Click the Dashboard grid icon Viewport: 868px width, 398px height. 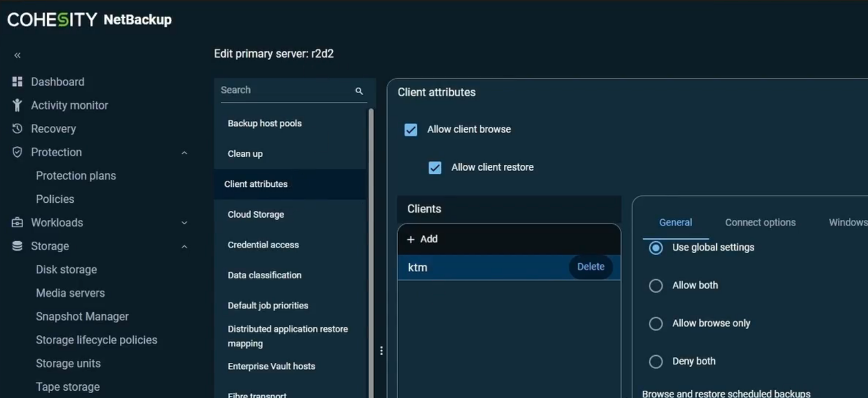click(x=17, y=82)
